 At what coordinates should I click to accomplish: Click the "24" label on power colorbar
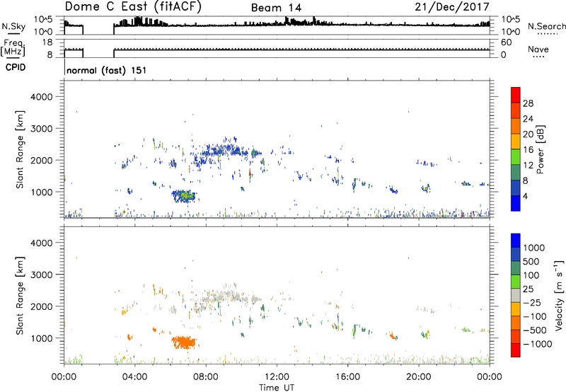(528, 119)
